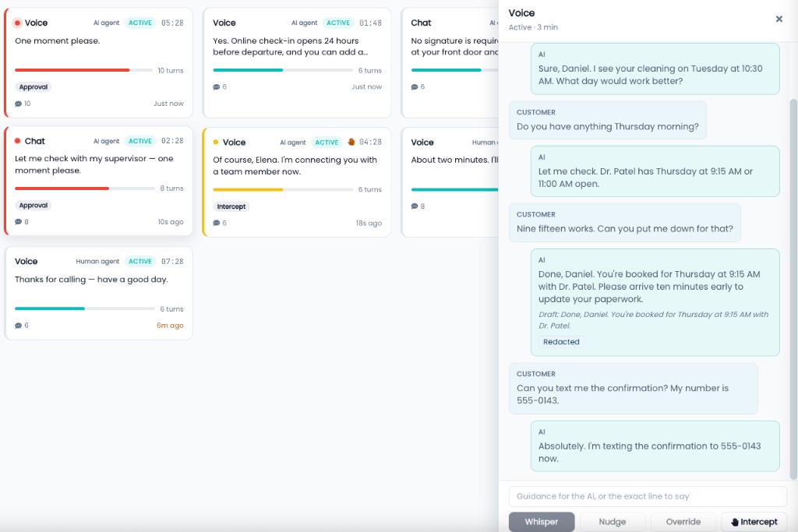The width and height of the screenshot is (798, 532).
Task: Click the '10s ago' timestamp
Action: (x=171, y=222)
